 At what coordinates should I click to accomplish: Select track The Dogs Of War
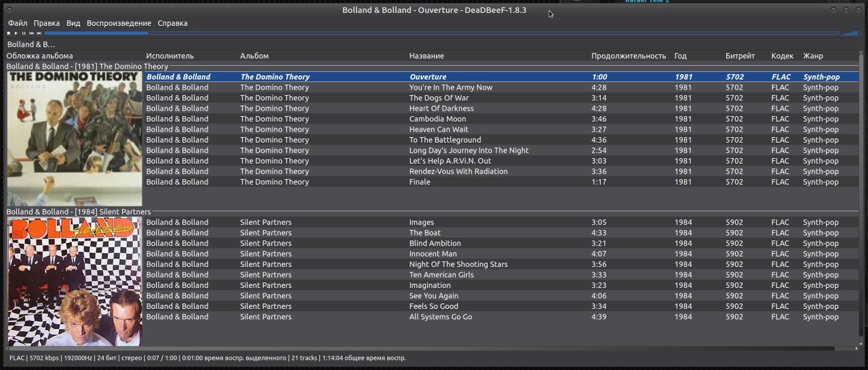(x=502, y=98)
